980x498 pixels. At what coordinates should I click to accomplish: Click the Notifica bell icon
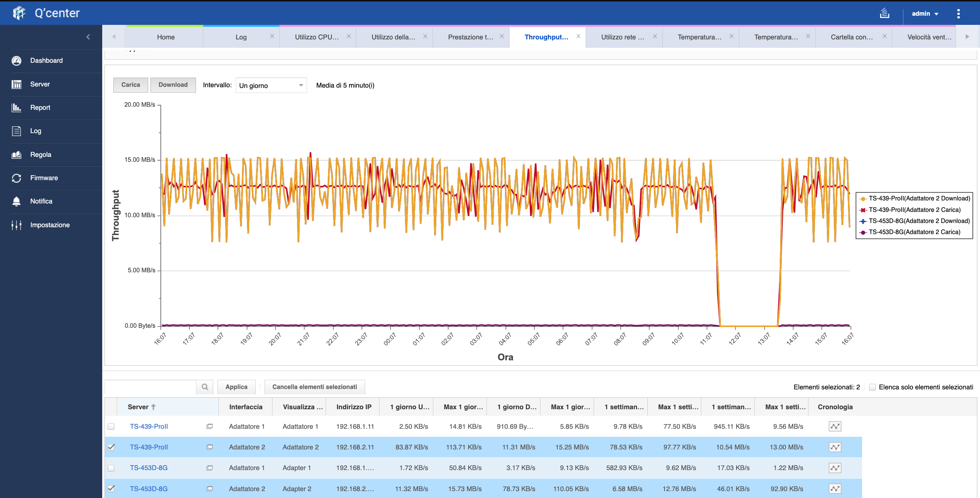(x=16, y=201)
